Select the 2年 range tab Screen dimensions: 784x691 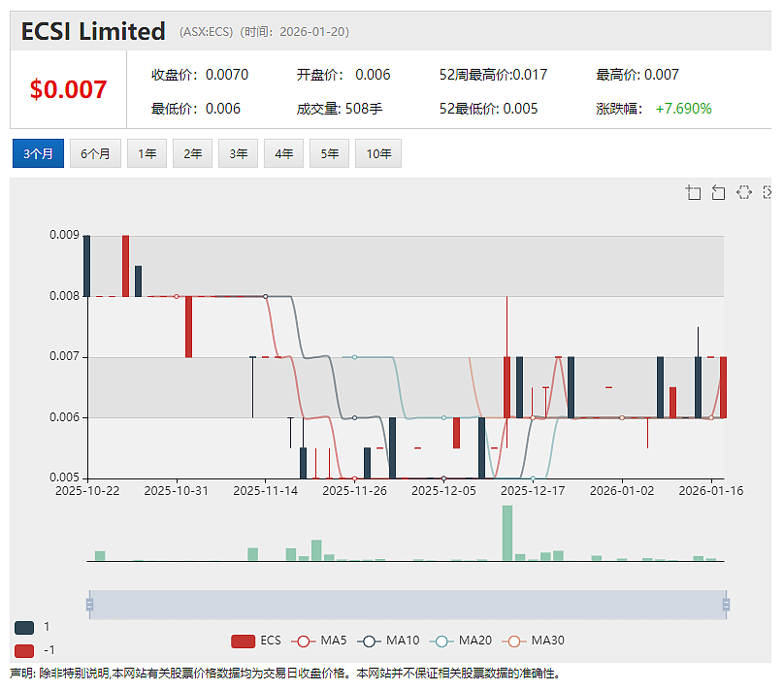[x=192, y=153]
